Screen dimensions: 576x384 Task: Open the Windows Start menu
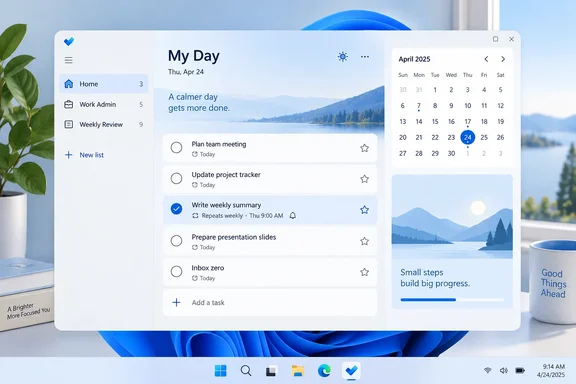pyautogui.click(x=220, y=371)
